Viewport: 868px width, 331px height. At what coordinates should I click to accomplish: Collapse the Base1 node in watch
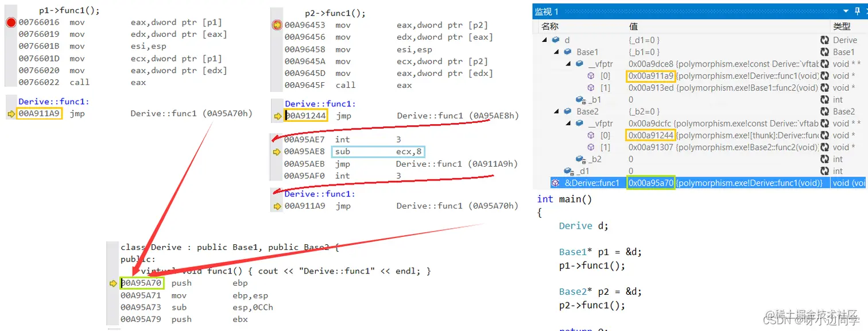pyautogui.click(x=556, y=52)
